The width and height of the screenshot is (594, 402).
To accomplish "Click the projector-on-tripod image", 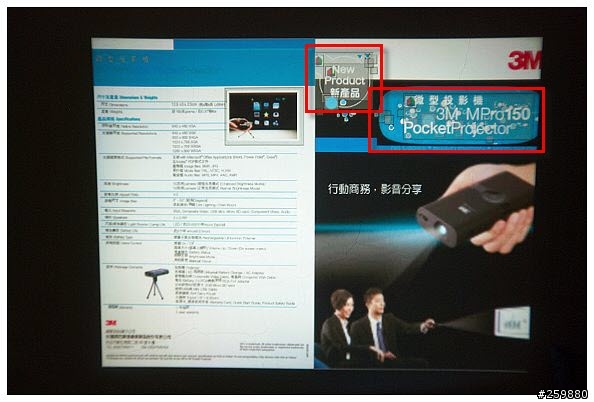I will coord(156,284).
